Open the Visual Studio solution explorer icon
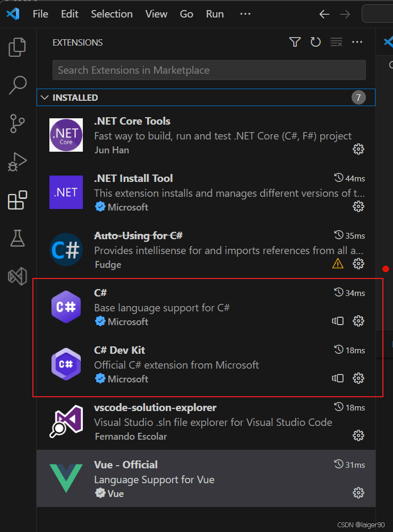Image resolution: width=393 pixels, height=532 pixels. coord(18,276)
